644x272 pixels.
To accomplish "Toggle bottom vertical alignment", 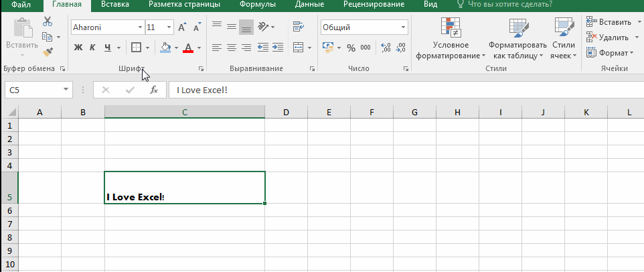I will pos(246,27).
